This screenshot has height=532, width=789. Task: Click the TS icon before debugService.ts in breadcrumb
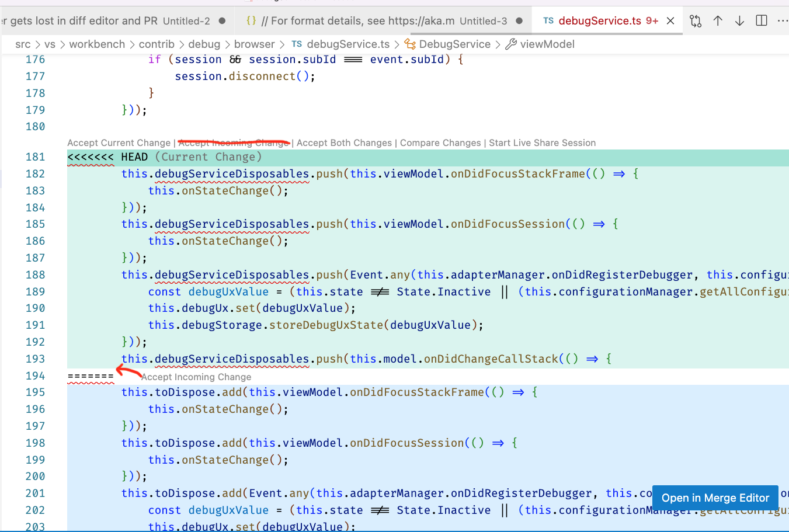296,44
